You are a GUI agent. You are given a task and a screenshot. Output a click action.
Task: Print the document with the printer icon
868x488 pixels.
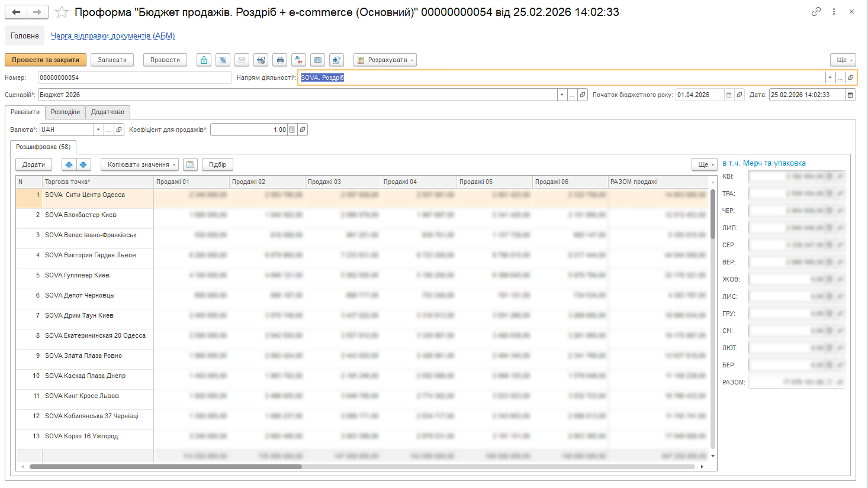(280, 60)
